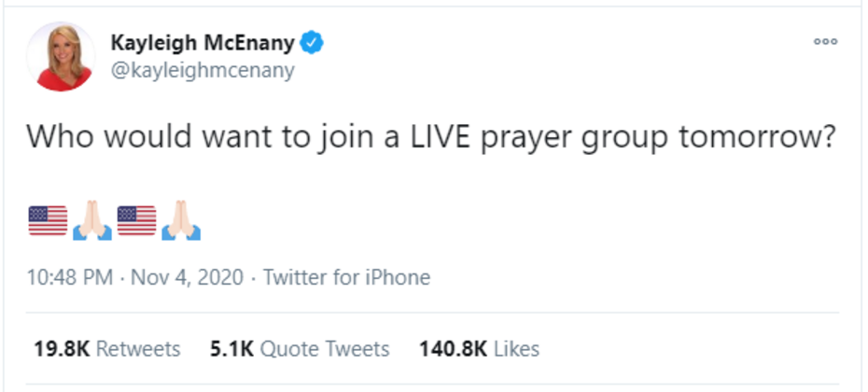Click the second American flag emoji

coord(136,220)
